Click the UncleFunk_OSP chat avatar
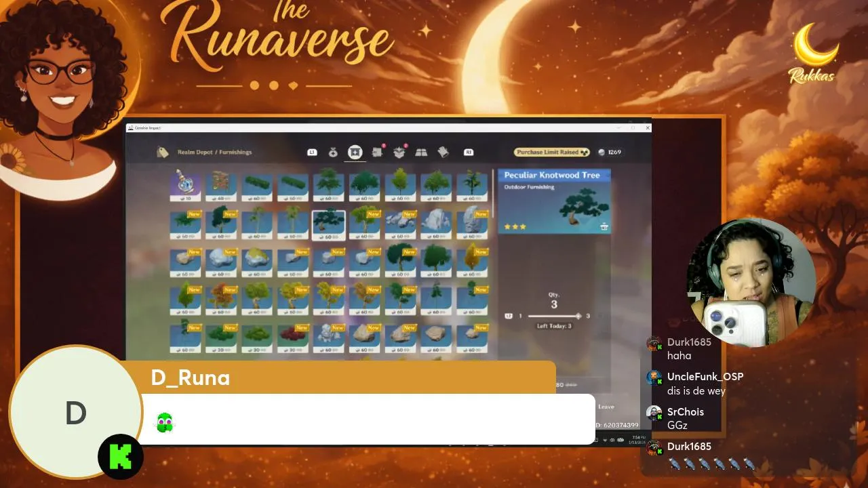The width and height of the screenshot is (868, 488). point(654,378)
